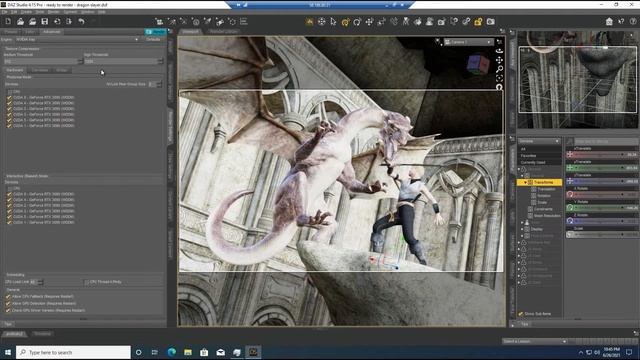Open Task View on the taskbar
This screenshot has height=360, width=640.
pos(155,352)
